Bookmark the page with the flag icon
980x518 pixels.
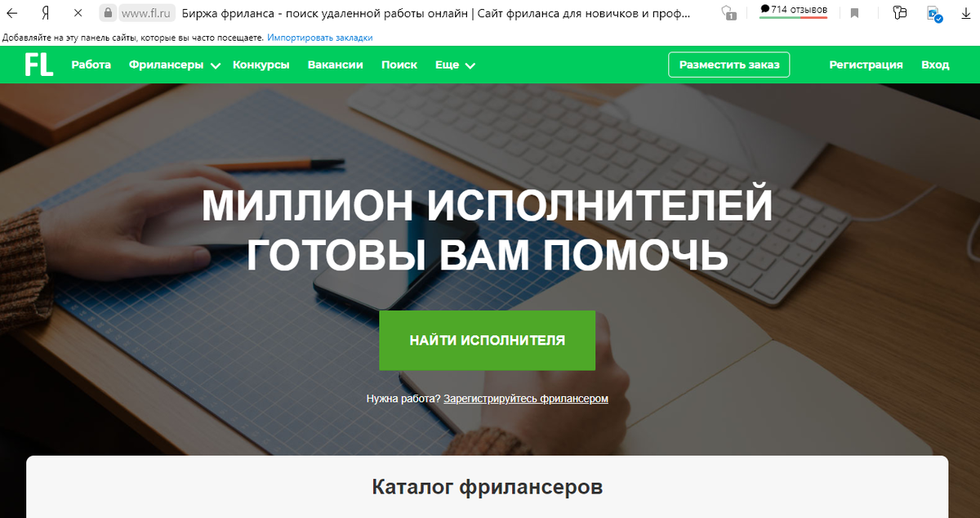[x=854, y=13]
